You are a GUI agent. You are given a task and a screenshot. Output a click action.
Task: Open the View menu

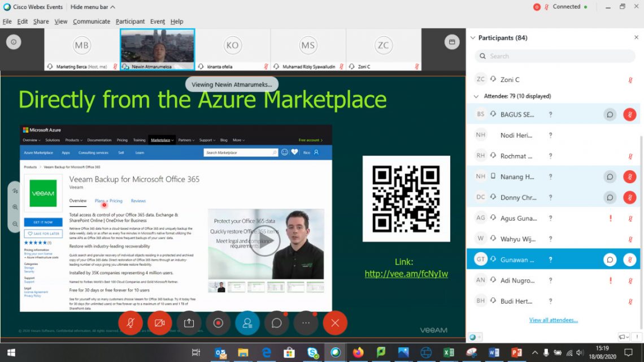point(61,21)
